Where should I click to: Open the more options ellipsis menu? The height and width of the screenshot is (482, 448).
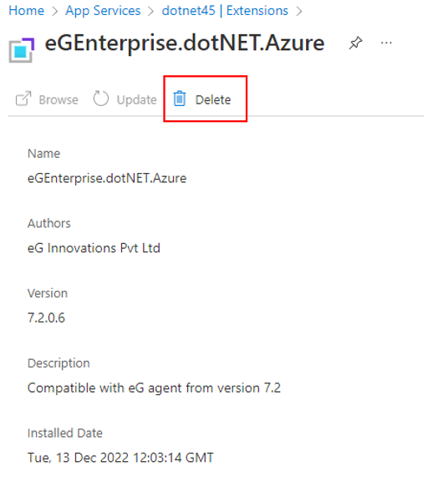point(386,43)
